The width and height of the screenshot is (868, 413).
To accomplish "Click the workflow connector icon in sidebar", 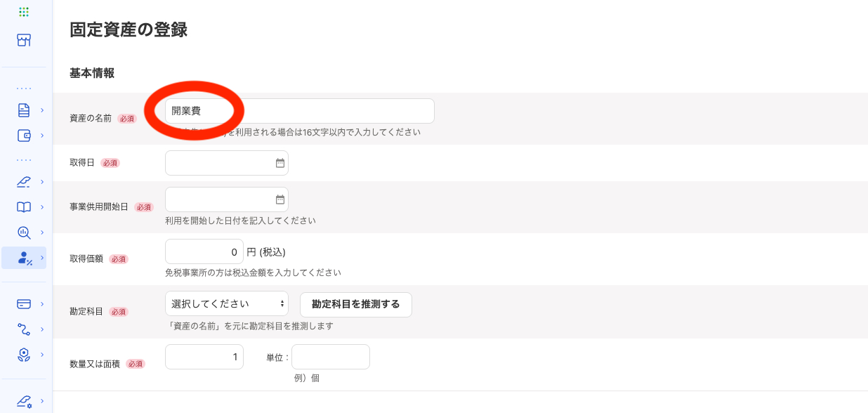I will [x=25, y=329].
